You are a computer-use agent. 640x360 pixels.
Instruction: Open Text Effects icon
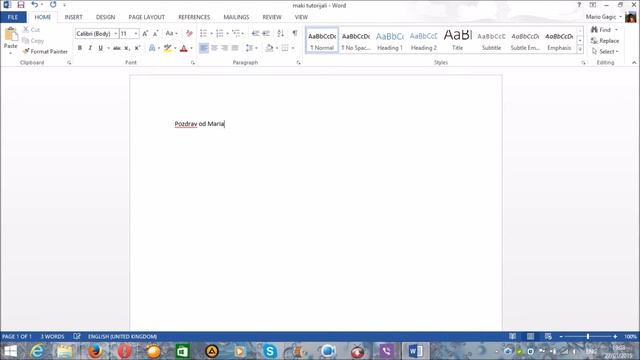coord(152,48)
